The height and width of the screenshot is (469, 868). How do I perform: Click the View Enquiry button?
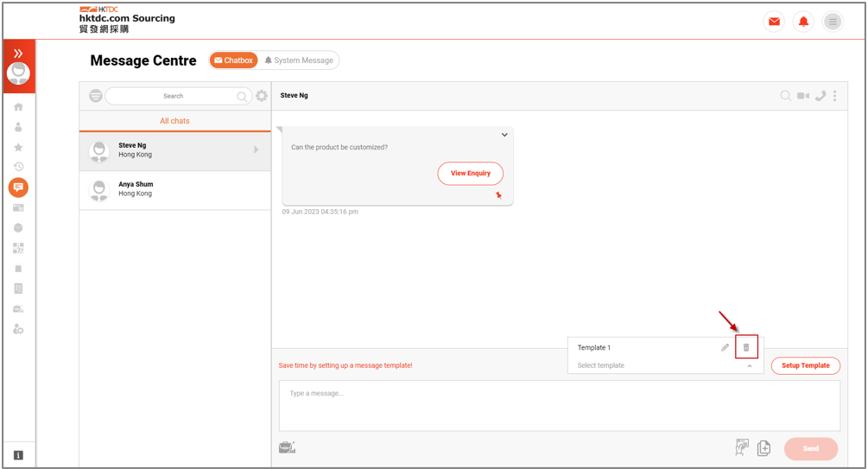point(471,174)
